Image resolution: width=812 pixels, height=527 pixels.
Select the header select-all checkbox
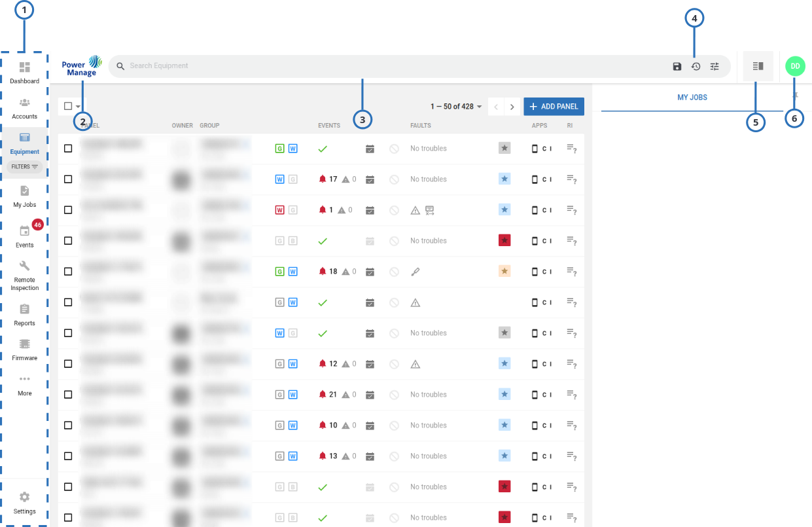(69, 106)
